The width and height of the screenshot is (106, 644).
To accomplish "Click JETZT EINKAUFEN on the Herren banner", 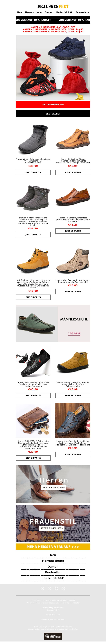I will (54, 487).
